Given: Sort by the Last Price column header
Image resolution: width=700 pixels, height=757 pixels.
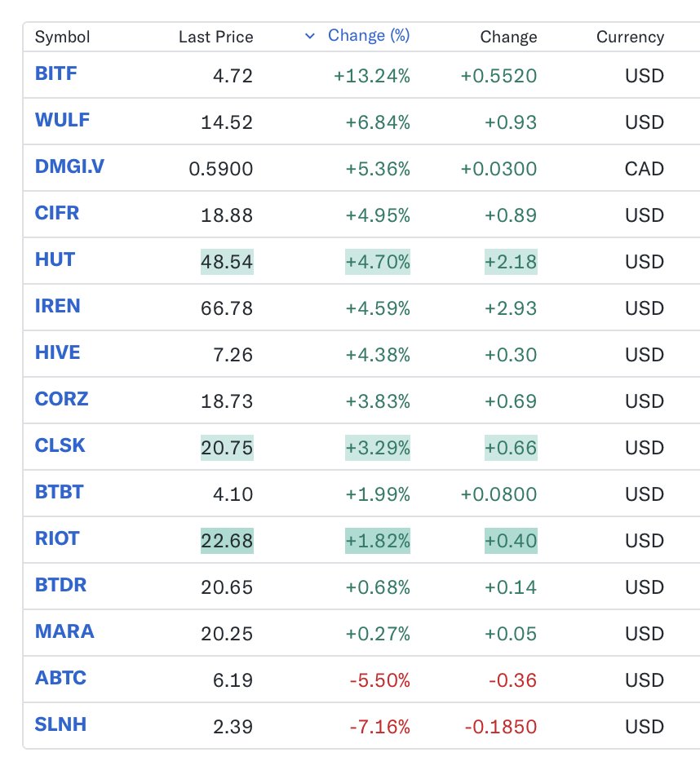Looking at the screenshot, I should coord(215,37).
